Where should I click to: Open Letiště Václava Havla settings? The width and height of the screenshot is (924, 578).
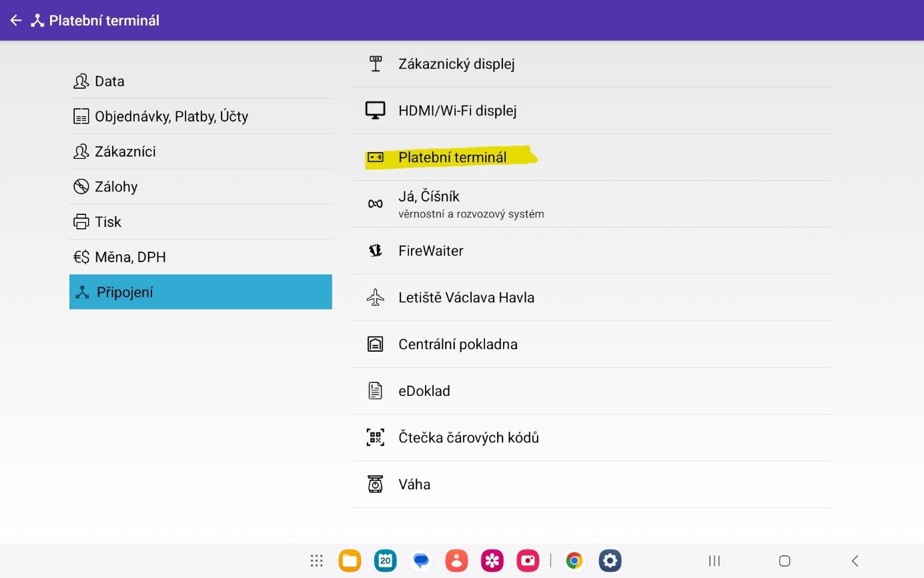click(592, 298)
